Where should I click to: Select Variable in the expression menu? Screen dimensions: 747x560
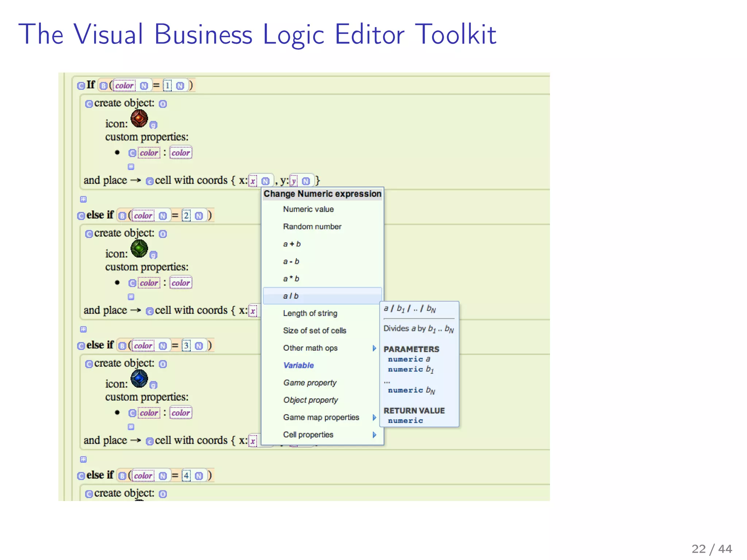click(x=298, y=365)
